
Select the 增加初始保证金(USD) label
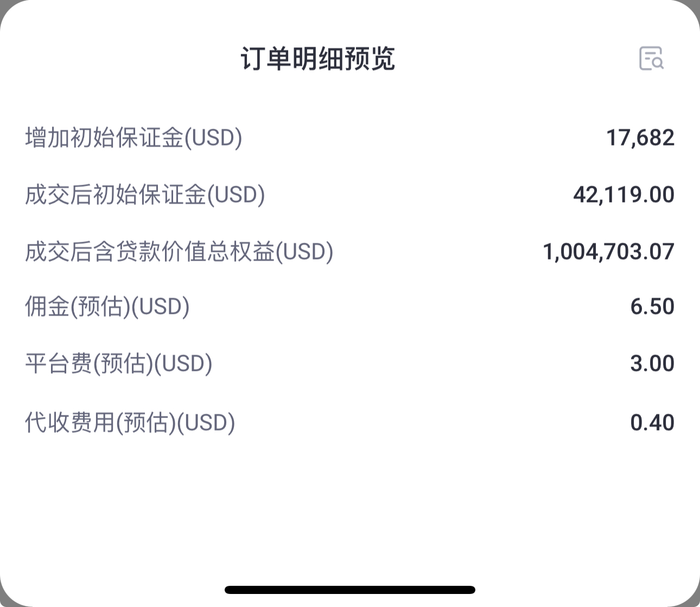(133, 138)
